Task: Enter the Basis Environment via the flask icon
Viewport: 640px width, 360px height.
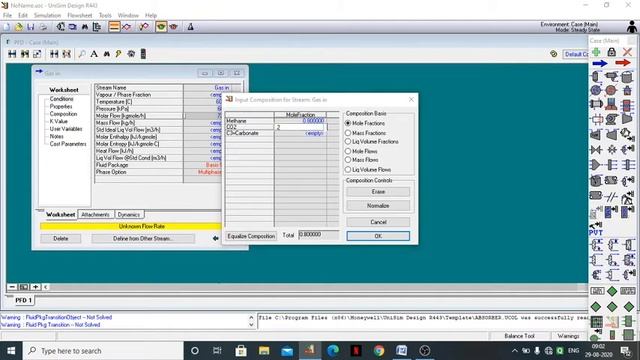Action: [190, 27]
